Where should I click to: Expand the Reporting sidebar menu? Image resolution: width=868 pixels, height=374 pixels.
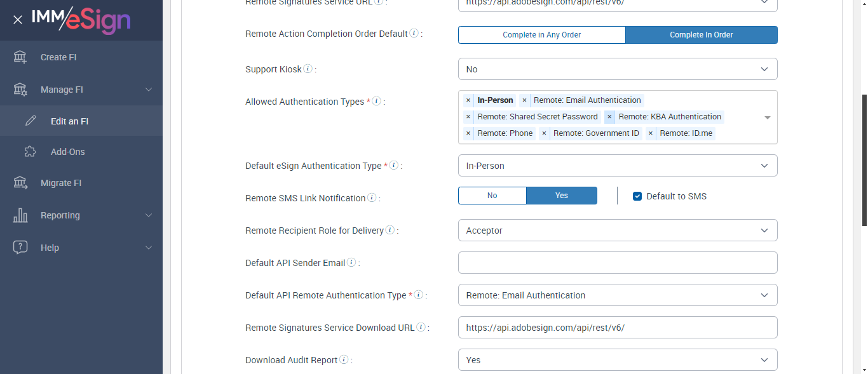[x=81, y=215]
